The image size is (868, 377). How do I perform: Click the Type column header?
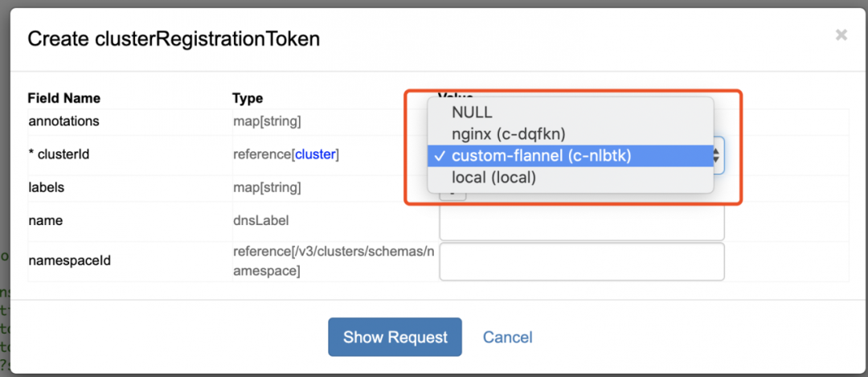click(248, 98)
